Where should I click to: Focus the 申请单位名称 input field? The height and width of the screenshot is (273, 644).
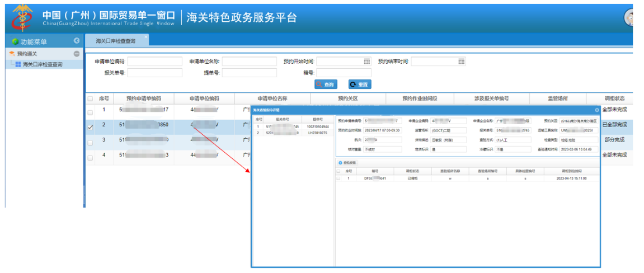[250, 62]
